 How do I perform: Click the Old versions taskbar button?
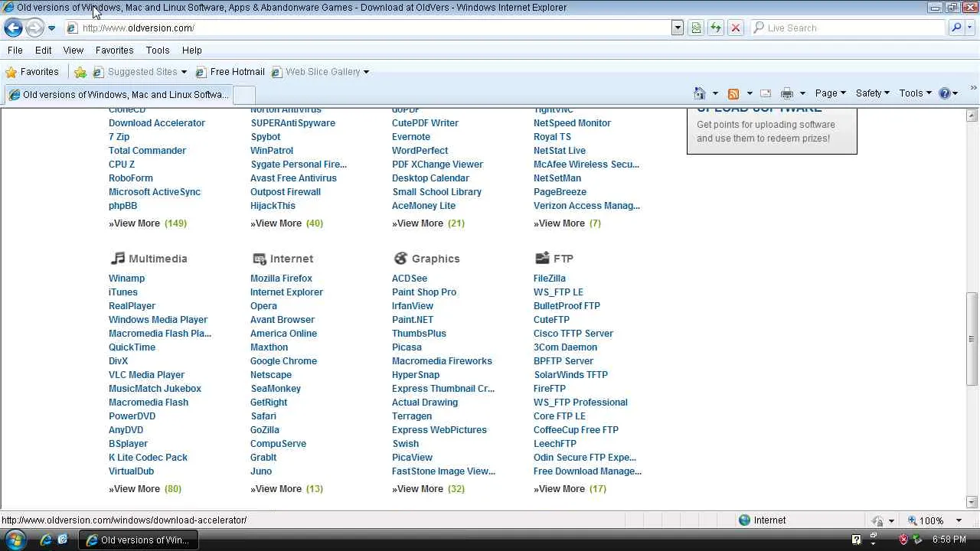(x=139, y=540)
